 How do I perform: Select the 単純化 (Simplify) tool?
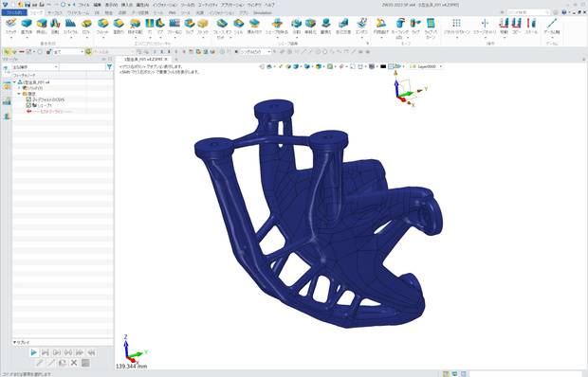click(x=310, y=27)
